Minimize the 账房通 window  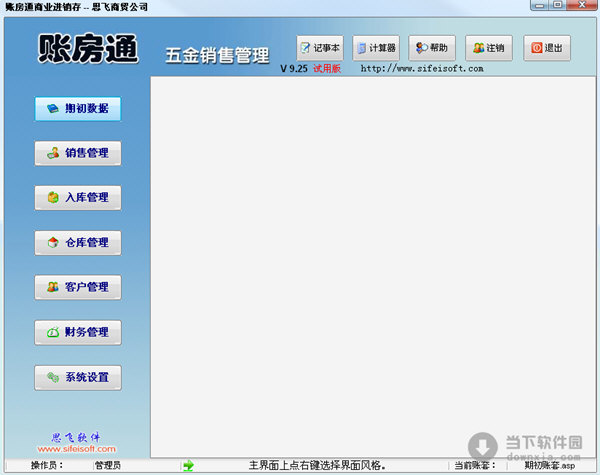pos(540,5)
